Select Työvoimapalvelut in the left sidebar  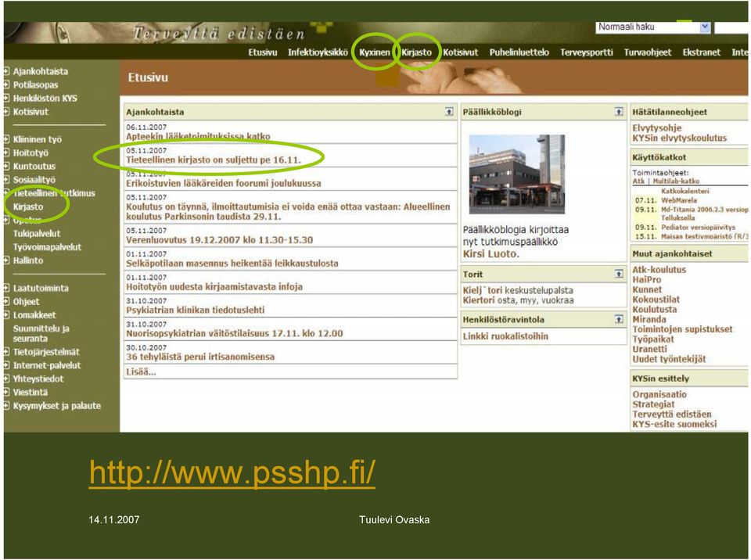(x=47, y=246)
